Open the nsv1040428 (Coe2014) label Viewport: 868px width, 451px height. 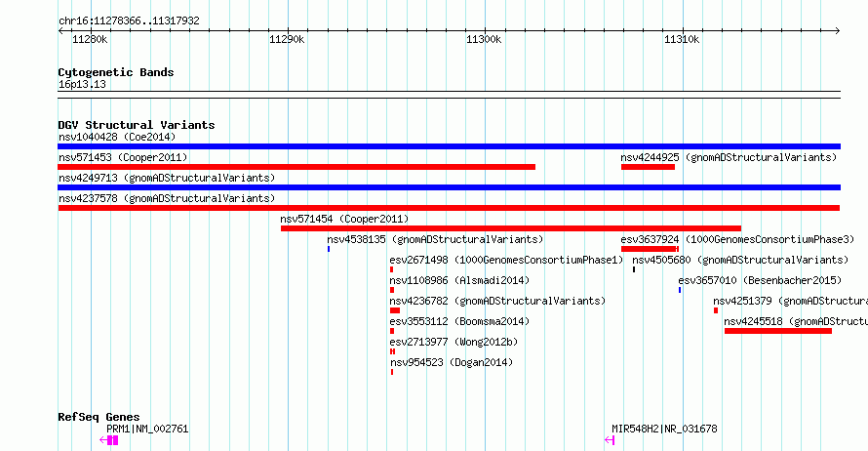[x=117, y=137]
